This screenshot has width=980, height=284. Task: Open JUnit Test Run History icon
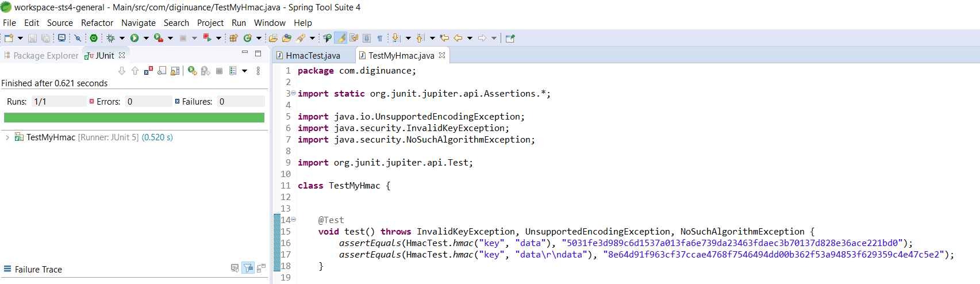coord(233,71)
